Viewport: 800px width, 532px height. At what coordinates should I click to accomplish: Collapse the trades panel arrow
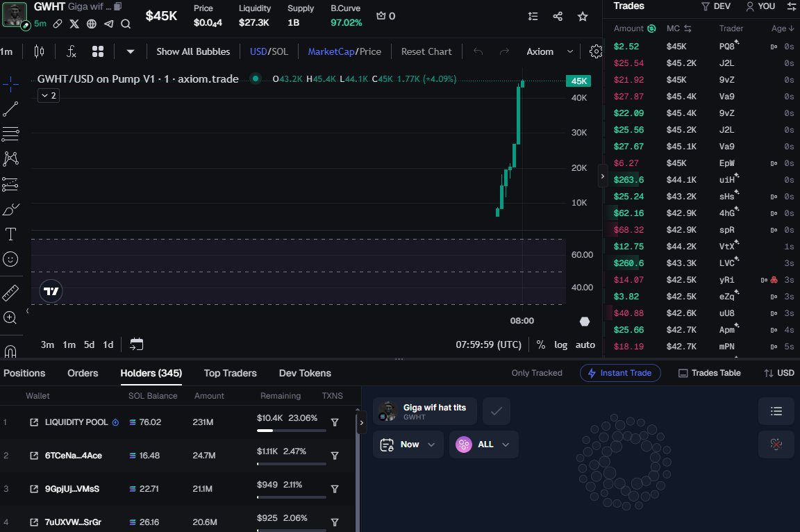tap(603, 176)
